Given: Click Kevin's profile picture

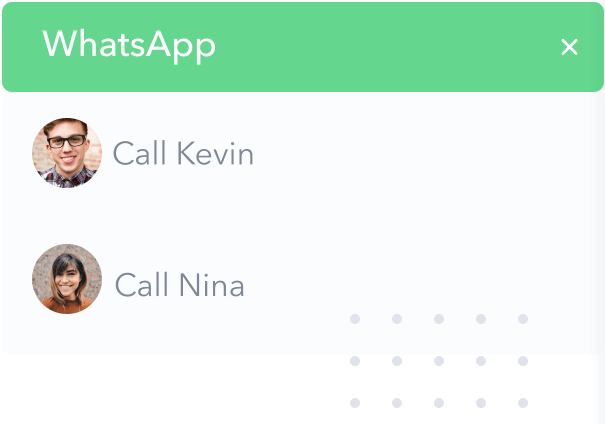Looking at the screenshot, I should pos(67,153).
